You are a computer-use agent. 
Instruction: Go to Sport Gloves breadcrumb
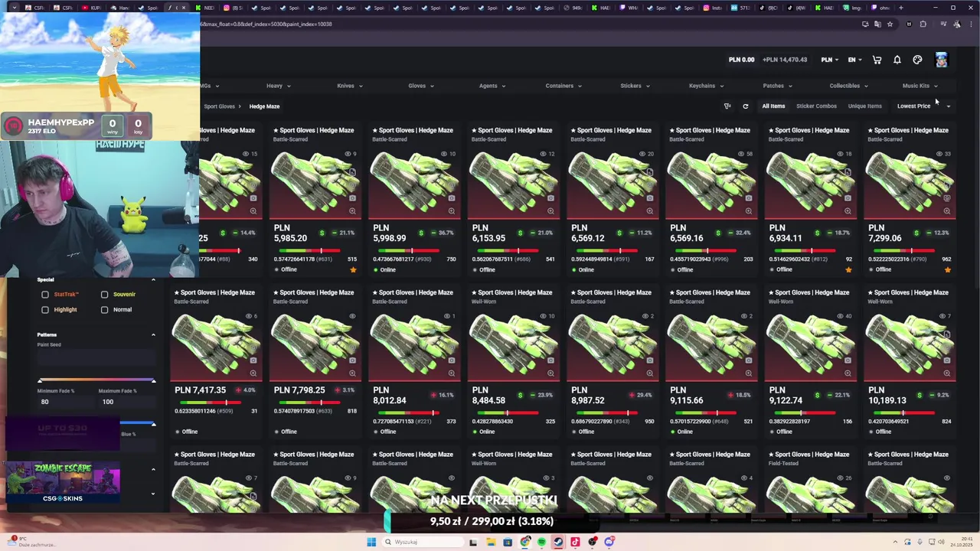pyautogui.click(x=219, y=106)
